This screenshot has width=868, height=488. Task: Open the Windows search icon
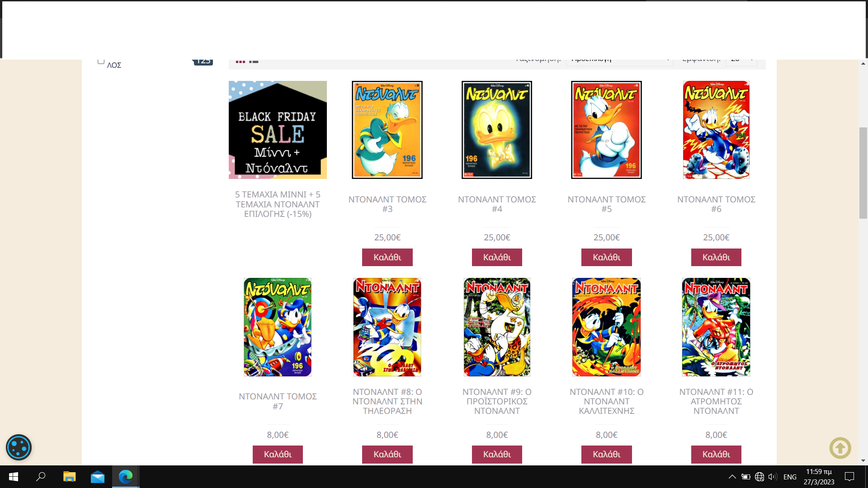pos(41,477)
